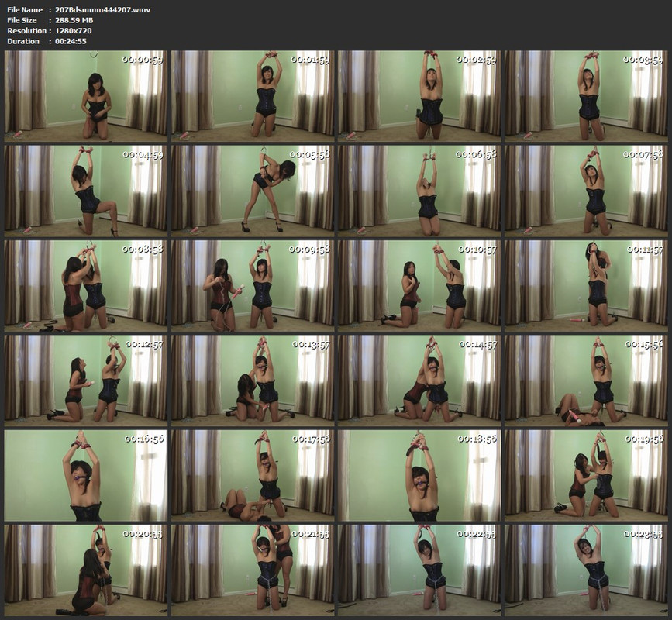View the thumbnail labeled 00:21:55
This screenshot has height=620, width=672.
pos(253,570)
